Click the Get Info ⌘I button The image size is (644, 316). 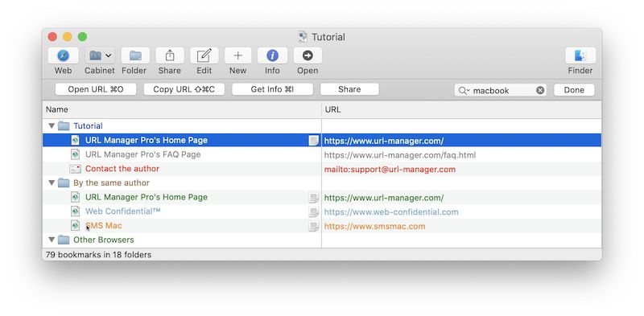tap(272, 89)
